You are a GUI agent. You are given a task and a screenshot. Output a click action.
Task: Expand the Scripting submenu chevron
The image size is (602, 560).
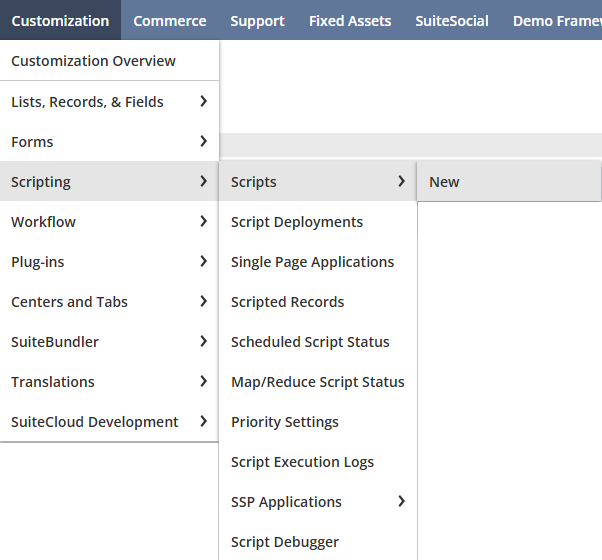[x=204, y=181]
